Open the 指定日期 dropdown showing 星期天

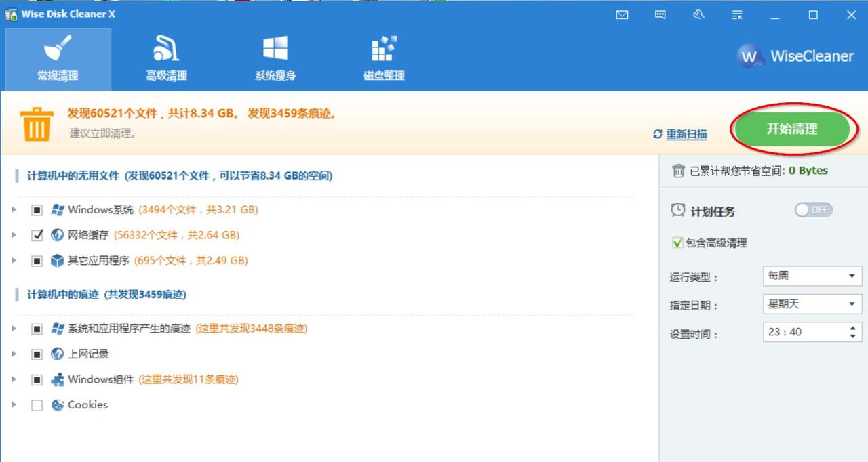pos(812,304)
